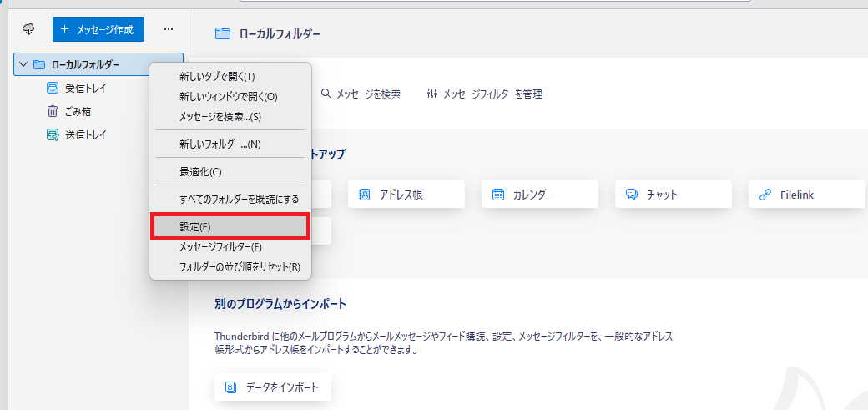Image resolution: width=868 pixels, height=410 pixels.
Task: Click Message Filters (メッセージフィルター) menu entry
Action: click(x=221, y=247)
